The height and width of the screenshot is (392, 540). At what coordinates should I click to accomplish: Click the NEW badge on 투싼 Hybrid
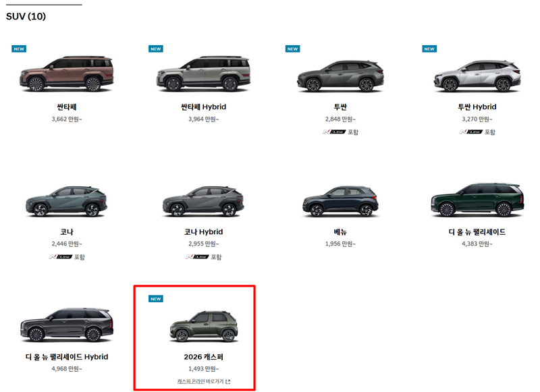pyautogui.click(x=429, y=49)
